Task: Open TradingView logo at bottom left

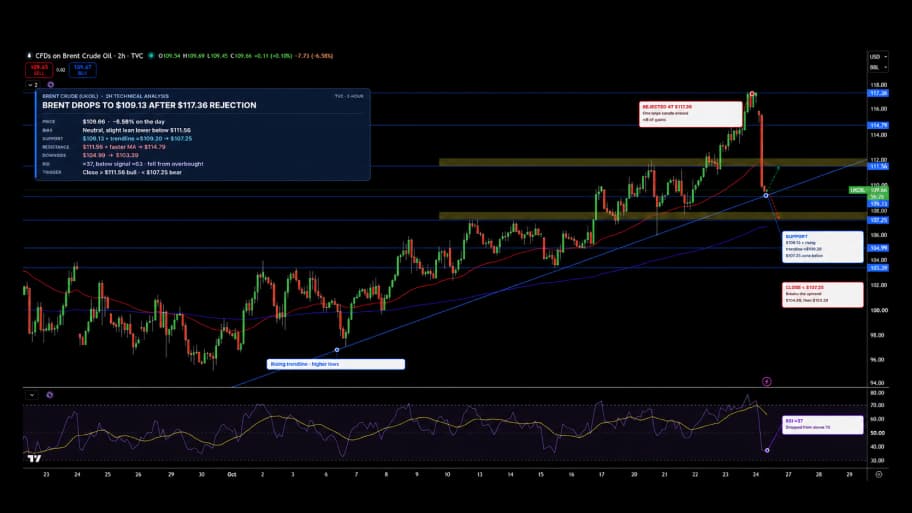Action: (34, 458)
